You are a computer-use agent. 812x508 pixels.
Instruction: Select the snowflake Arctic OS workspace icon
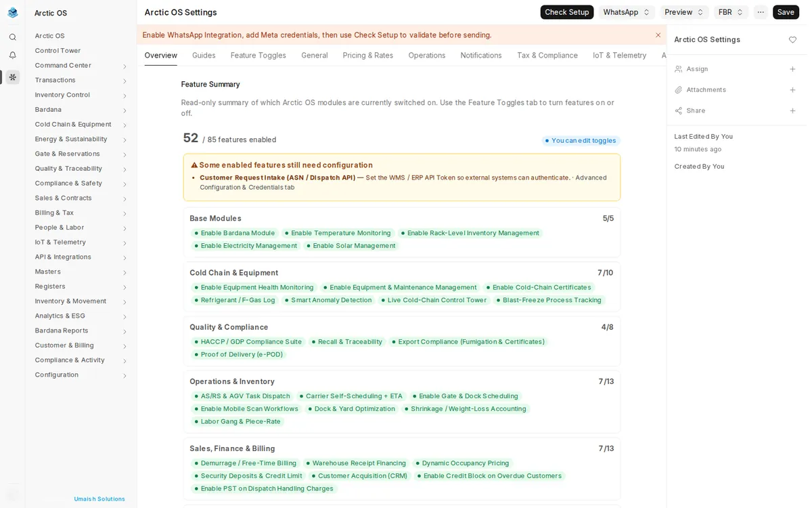[x=12, y=77]
